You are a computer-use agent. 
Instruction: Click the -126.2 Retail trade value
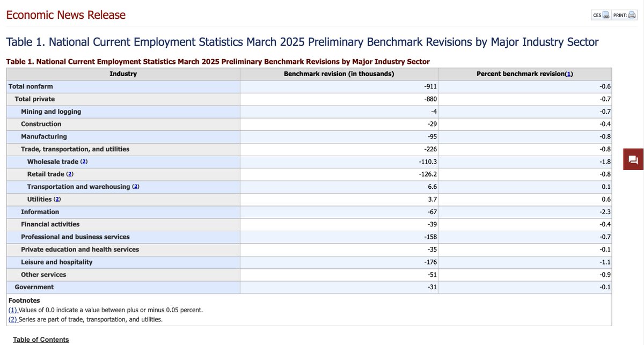(x=427, y=174)
